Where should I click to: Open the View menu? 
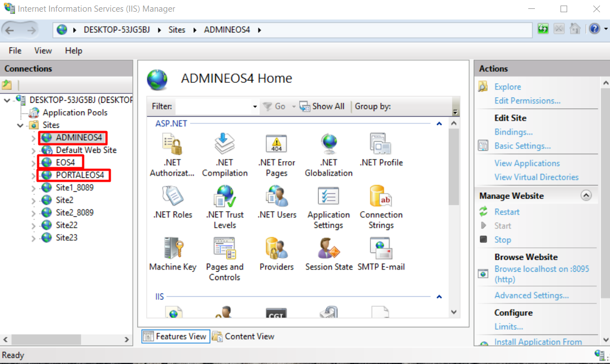click(x=43, y=51)
